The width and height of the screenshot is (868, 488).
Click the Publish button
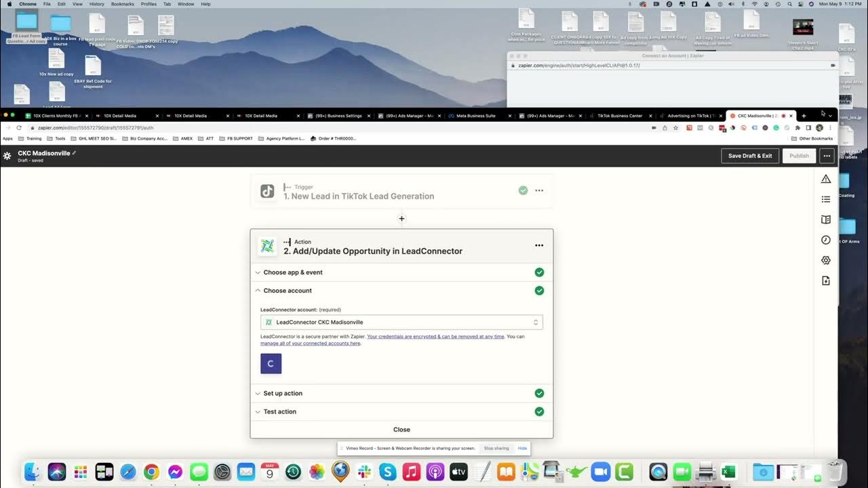tap(799, 156)
